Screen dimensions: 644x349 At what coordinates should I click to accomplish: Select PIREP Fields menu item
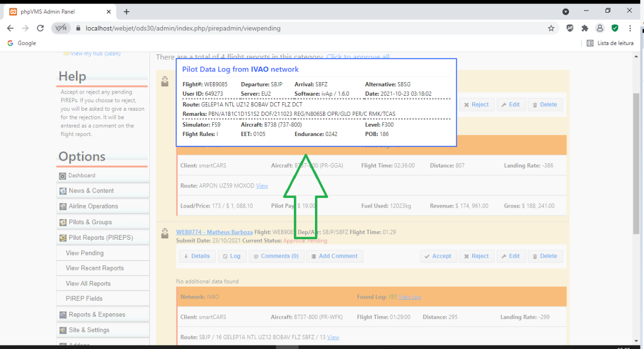84,299
